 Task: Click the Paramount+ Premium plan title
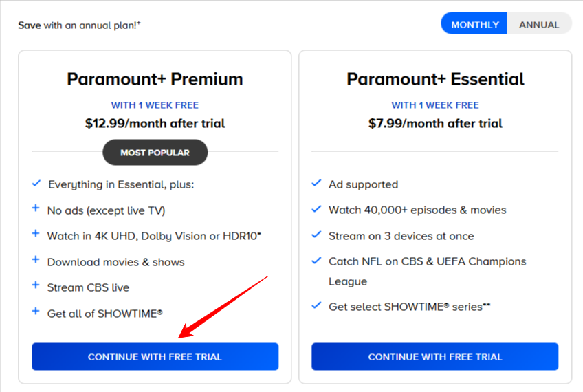coord(155,79)
